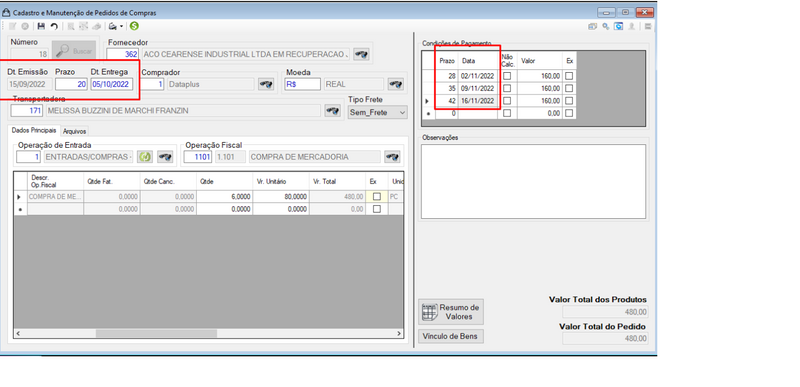Toggle Ex checkbox for 09/11/2022 payment row

[569, 88]
